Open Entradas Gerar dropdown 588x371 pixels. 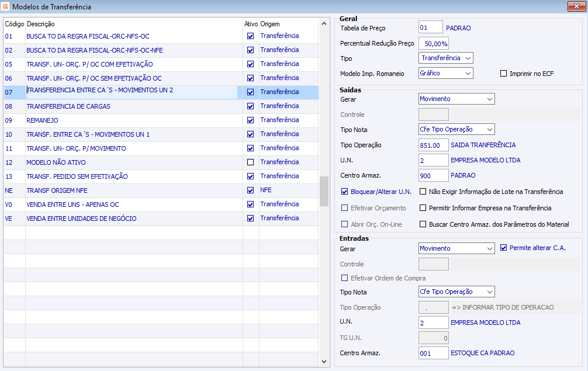tap(456, 248)
